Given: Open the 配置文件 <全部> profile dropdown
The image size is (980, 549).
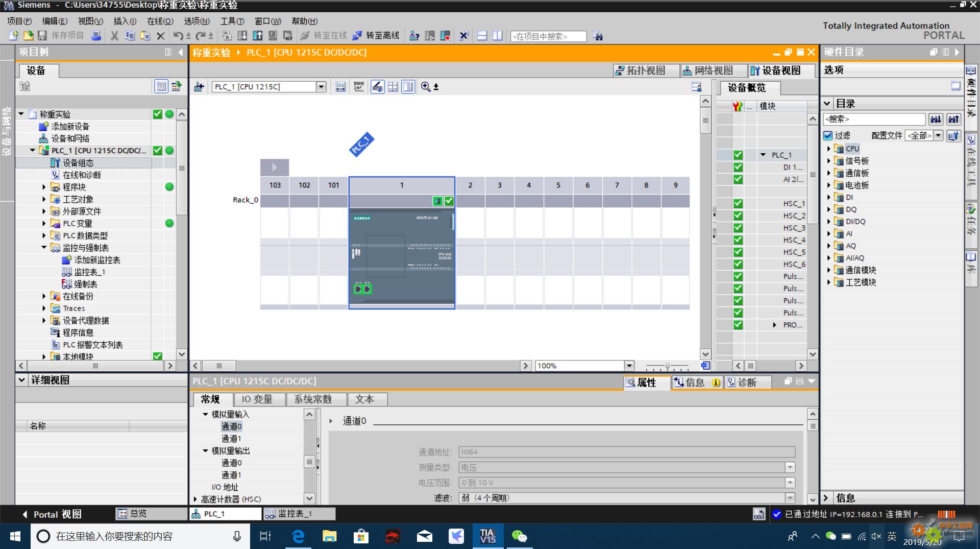Looking at the screenshot, I should click(938, 135).
